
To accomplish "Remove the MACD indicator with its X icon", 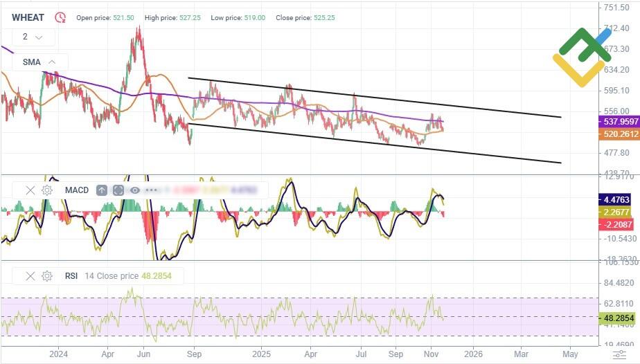I will (x=30, y=190).
